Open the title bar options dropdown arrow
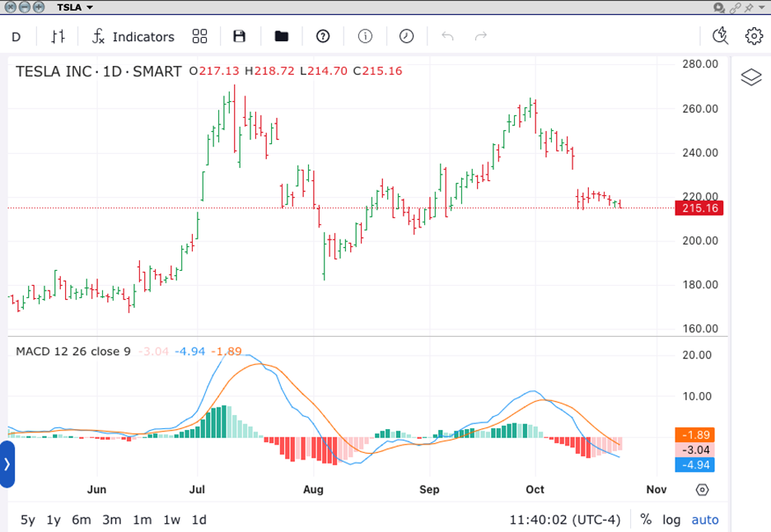 click(762, 7)
